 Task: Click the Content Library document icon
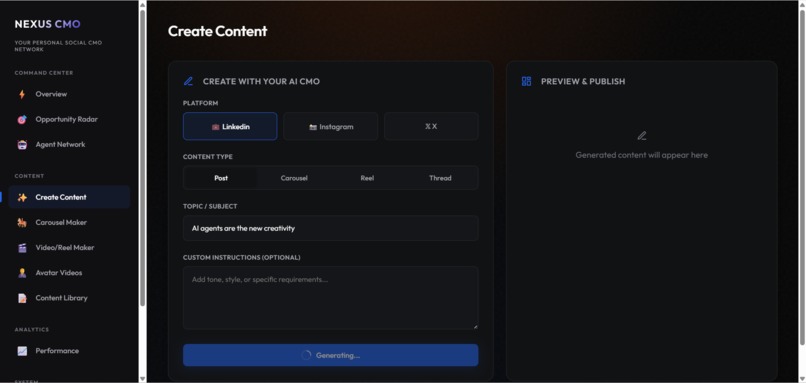click(x=22, y=298)
